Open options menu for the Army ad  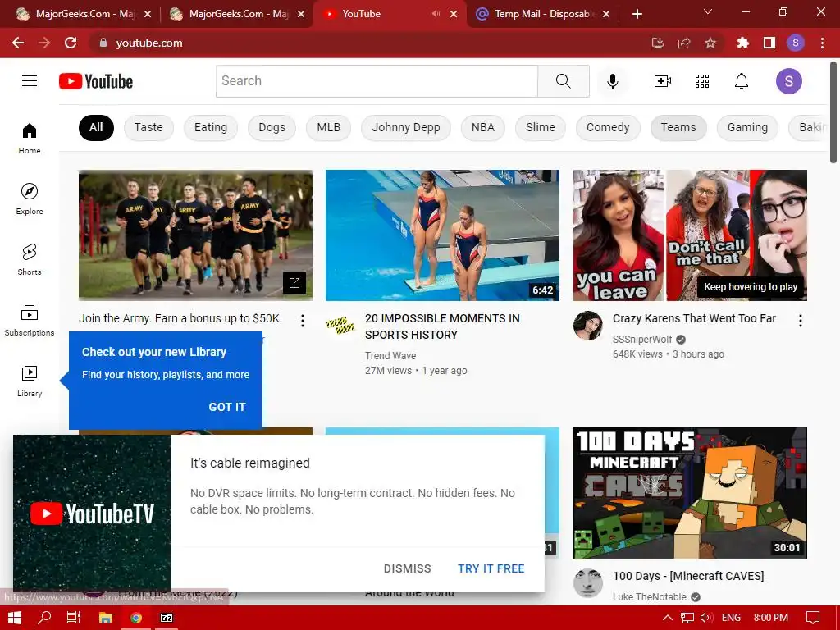click(x=303, y=321)
